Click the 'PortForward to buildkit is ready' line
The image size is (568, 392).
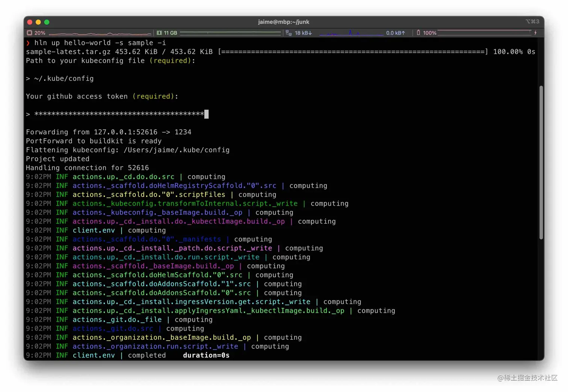[94, 141]
